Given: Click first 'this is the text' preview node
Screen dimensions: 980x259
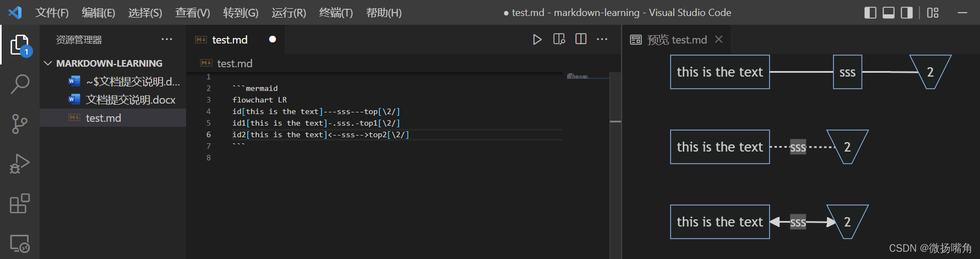Looking at the screenshot, I should click(720, 72).
